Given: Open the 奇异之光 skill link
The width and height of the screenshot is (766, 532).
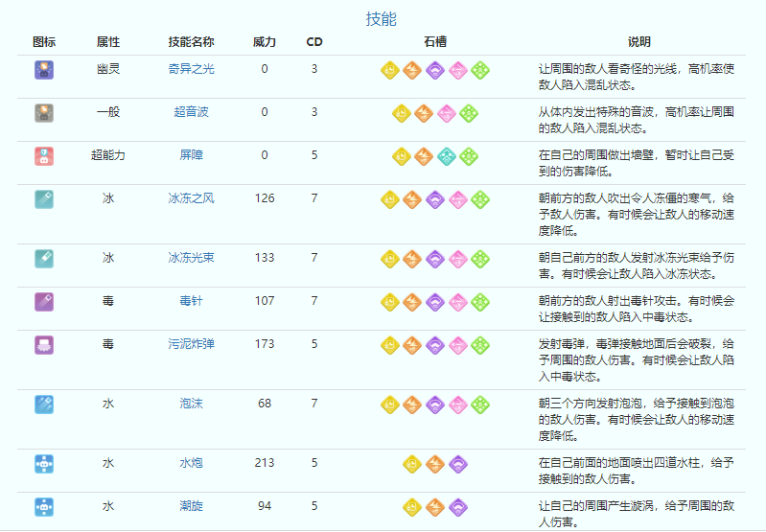Looking at the screenshot, I should 191,69.
